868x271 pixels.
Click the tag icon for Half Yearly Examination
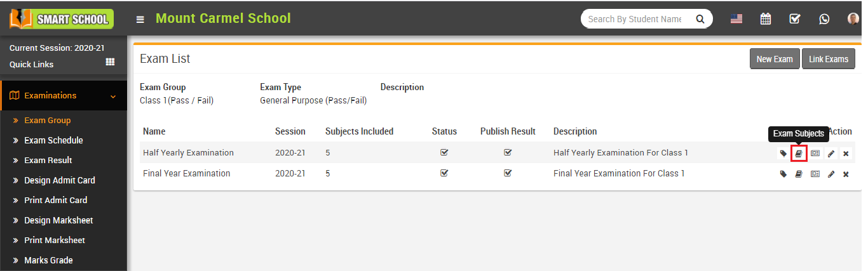783,153
